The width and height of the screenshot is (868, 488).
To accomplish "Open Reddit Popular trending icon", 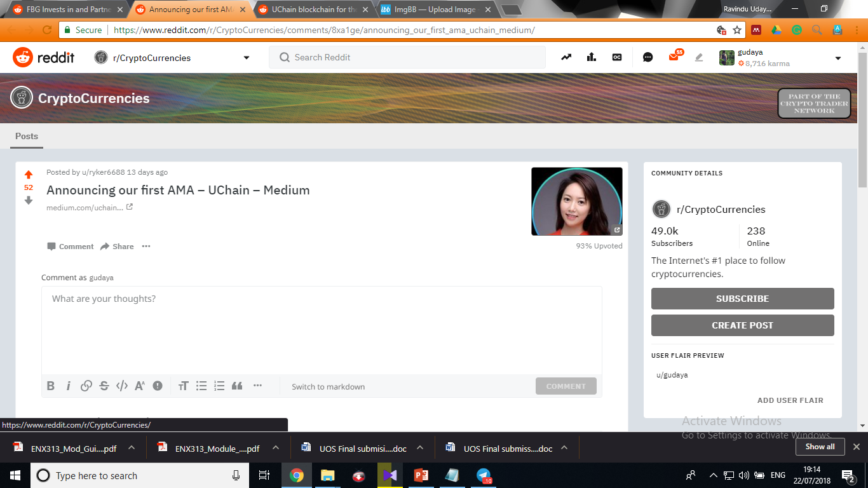I will (x=566, y=57).
